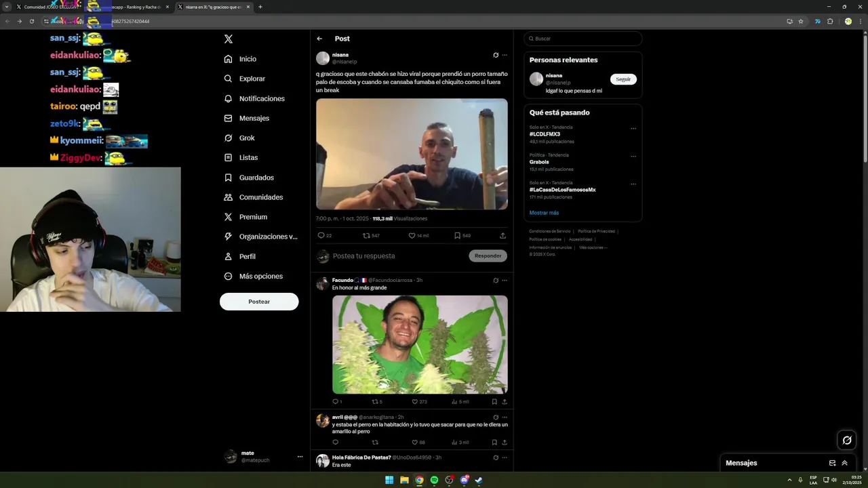This screenshot has height=488, width=868.
Task: Click Seguir next to nisana
Action: [623, 79]
